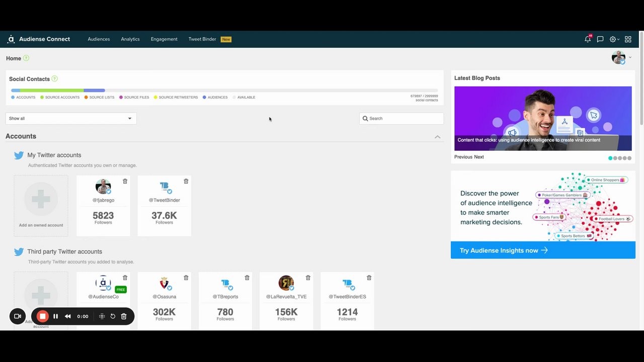The height and width of the screenshot is (362, 644).
Task: Click Try Audiense Insights now button
Action: tap(543, 250)
